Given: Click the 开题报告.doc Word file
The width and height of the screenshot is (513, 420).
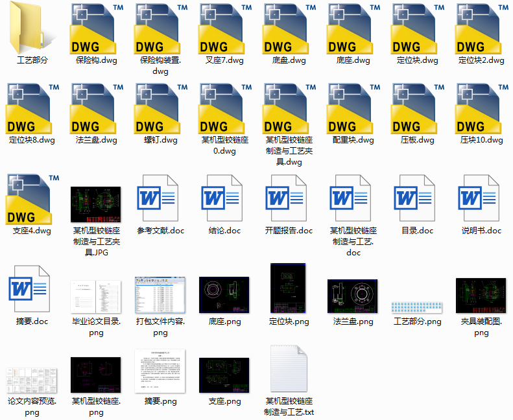Looking at the screenshot, I should (289, 198).
